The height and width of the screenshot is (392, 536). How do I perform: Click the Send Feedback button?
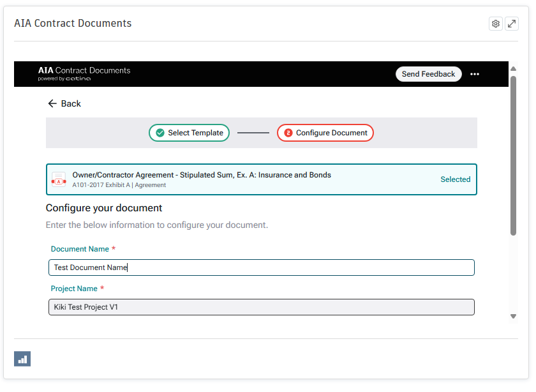pos(428,74)
